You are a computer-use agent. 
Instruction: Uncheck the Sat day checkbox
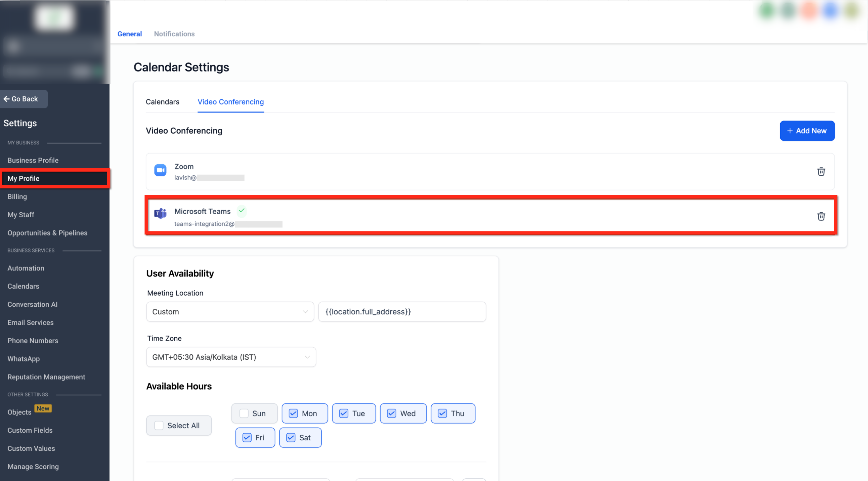(x=291, y=438)
